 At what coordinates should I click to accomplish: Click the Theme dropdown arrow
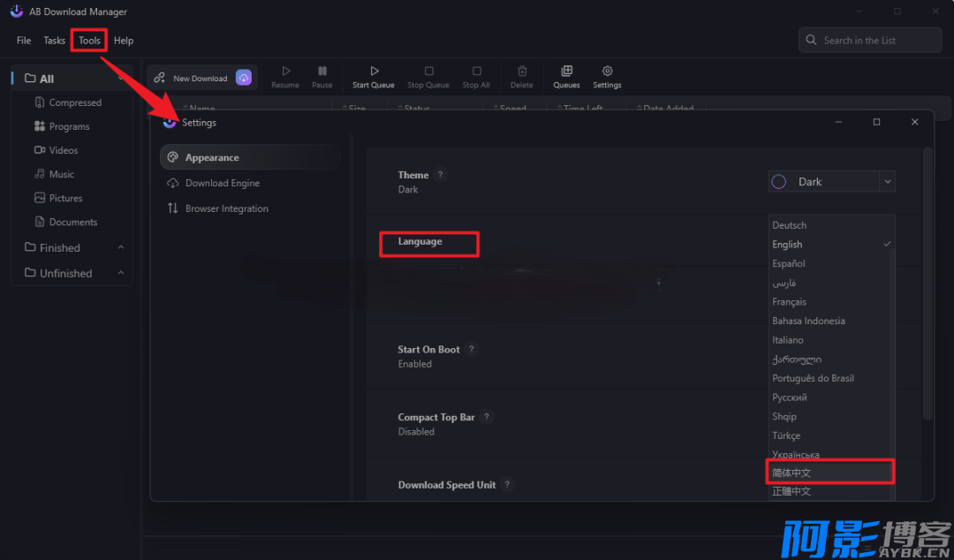click(888, 181)
